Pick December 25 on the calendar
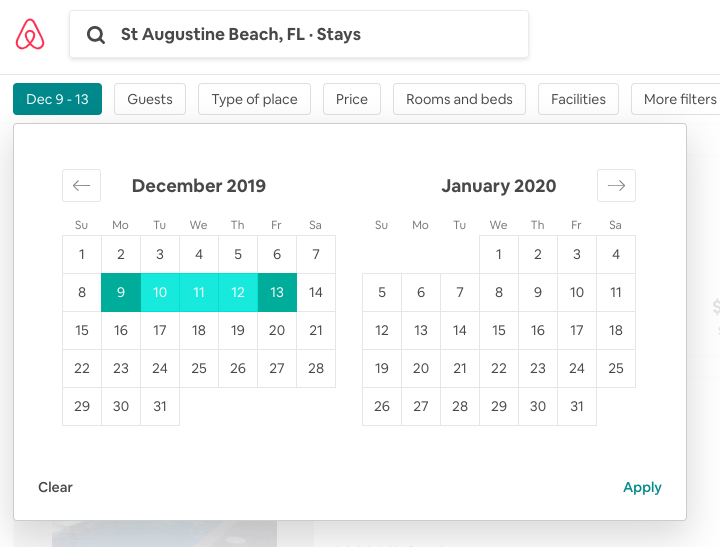720x547 pixels. pyautogui.click(x=199, y=368)
